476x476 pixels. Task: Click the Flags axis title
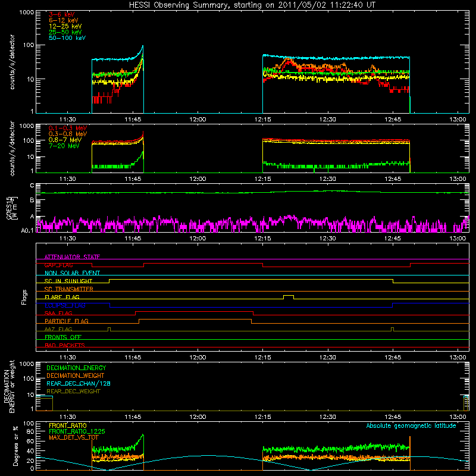(x=24, y=297)
